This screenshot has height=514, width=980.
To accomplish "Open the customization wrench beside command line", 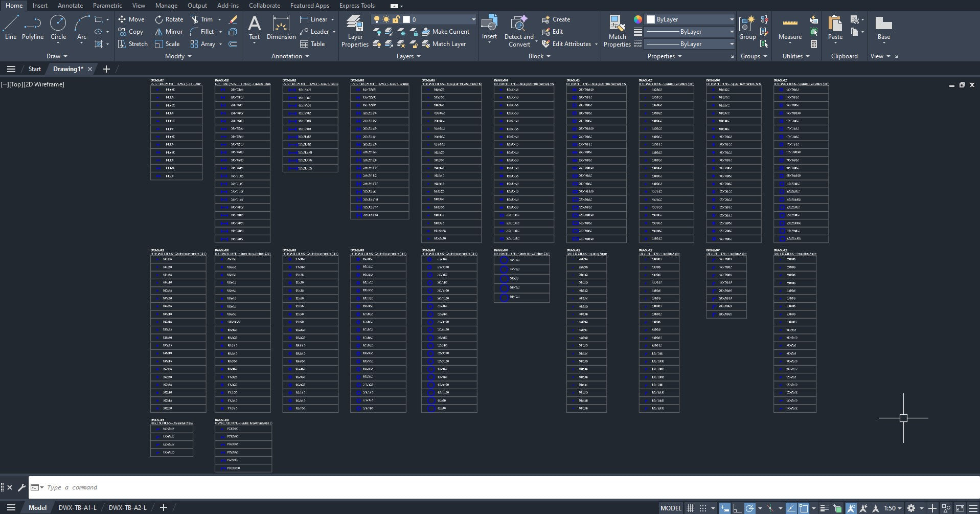I will (21, 487).
